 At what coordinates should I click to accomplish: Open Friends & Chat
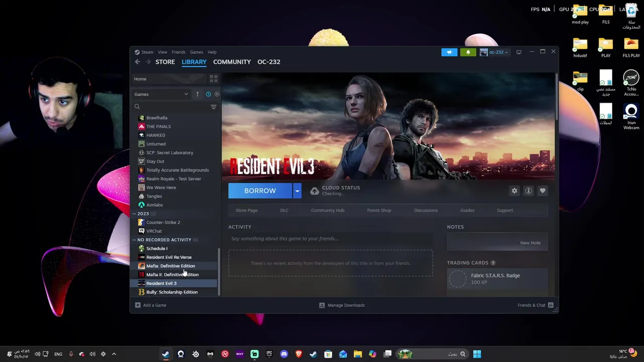(x=535, y=305)
